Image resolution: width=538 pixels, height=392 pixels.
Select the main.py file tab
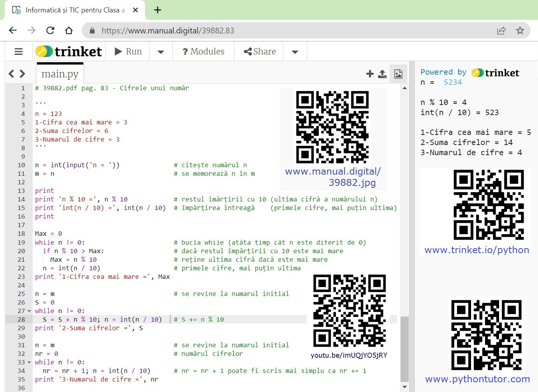pos(60,73)
